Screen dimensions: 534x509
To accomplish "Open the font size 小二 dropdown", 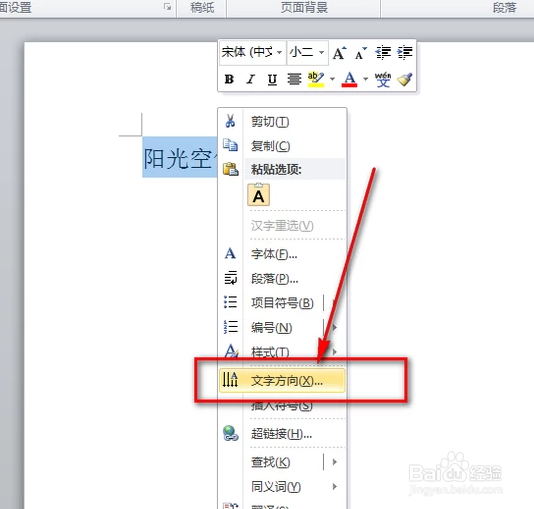I will tap(321, 52).
